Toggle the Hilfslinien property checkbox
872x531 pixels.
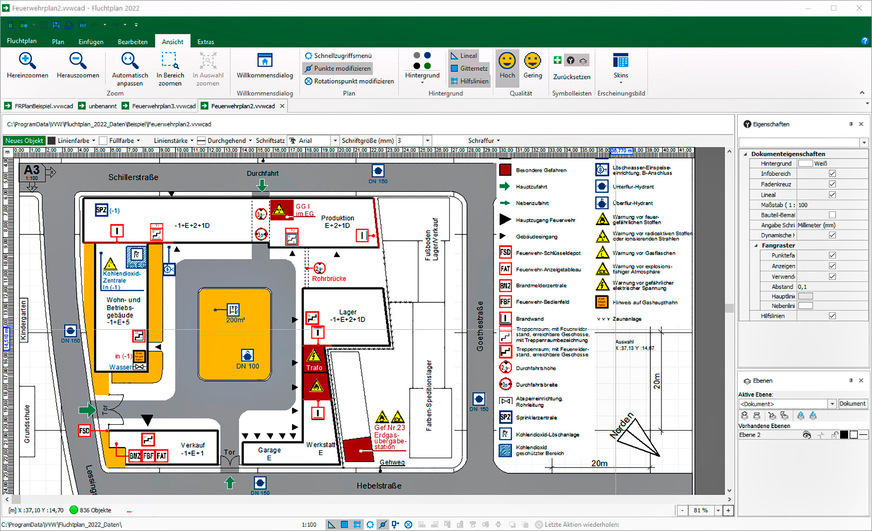[831, 315]
